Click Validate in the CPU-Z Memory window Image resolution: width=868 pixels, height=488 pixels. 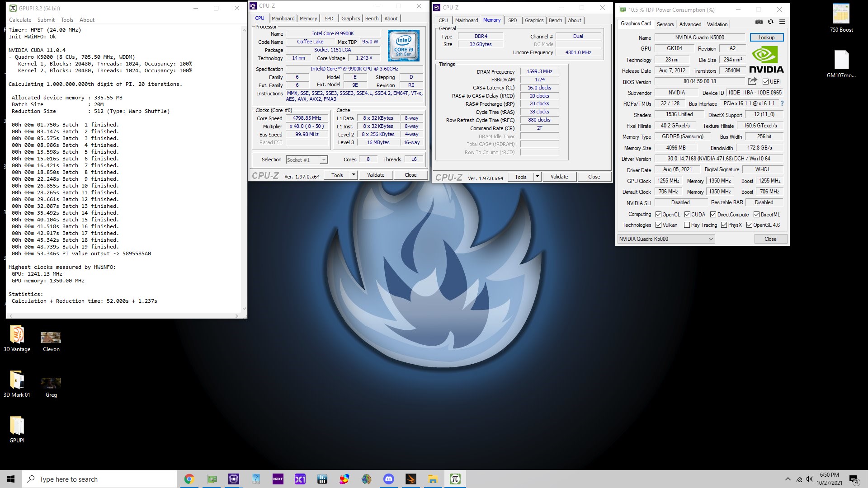coord(559,177)
